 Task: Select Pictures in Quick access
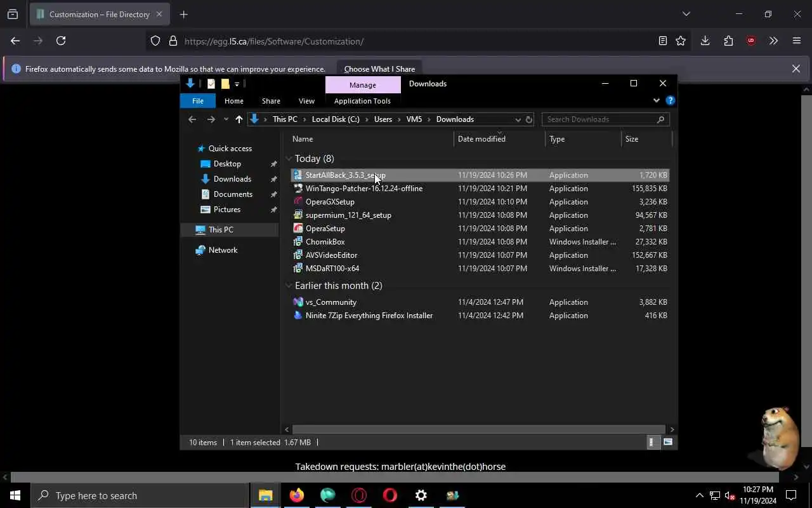click(x=226, y=210)
